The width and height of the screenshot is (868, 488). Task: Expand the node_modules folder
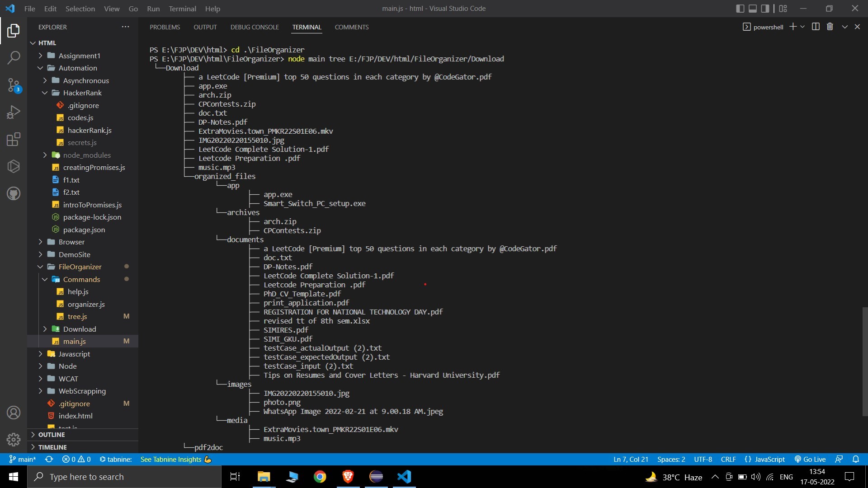pos(87,155)
